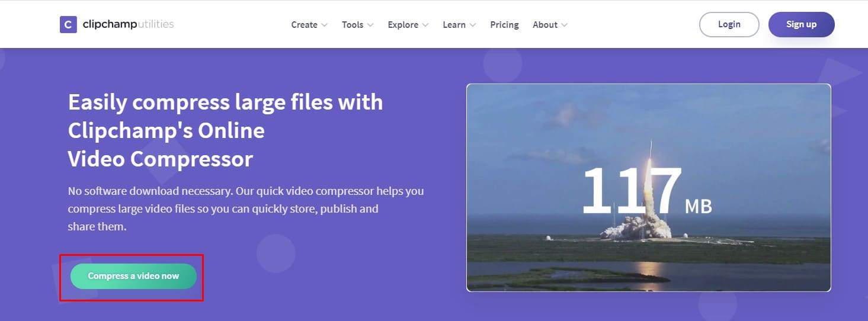This screenshot has height=321, width=868.
Task: Click the Sign up button
Action: tap(801, 24)
